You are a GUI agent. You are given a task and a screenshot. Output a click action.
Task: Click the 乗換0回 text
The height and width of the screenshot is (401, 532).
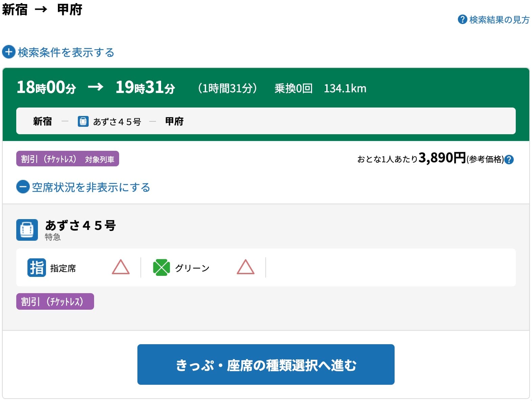coord(293,88)
